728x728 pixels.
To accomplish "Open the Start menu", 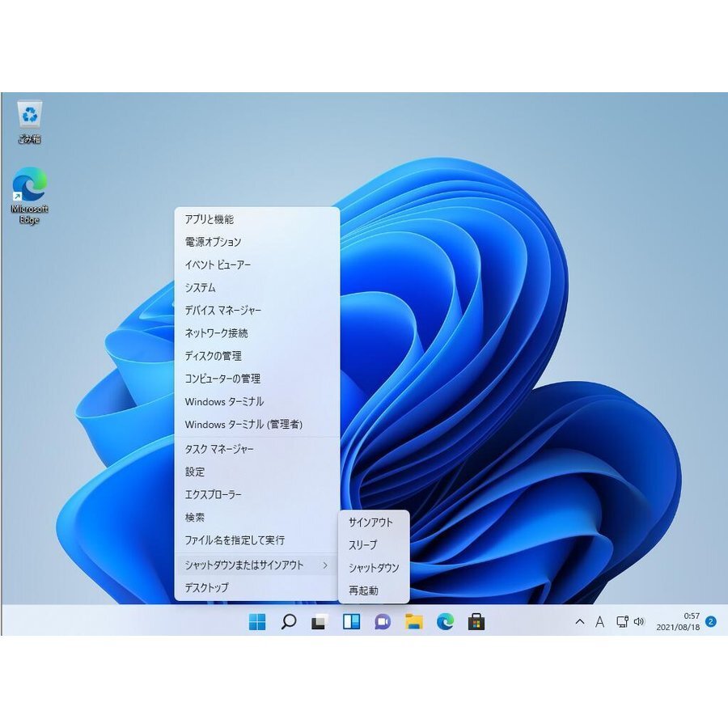I will 257,622.
